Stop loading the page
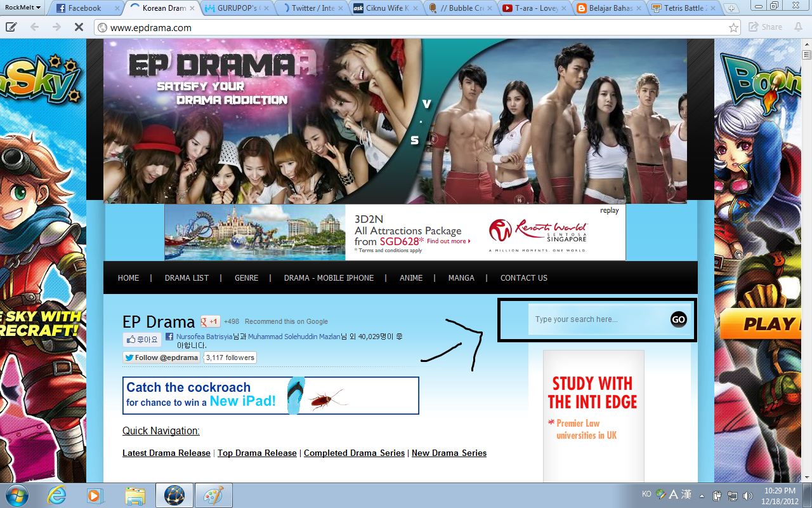 tap(79, 27)
